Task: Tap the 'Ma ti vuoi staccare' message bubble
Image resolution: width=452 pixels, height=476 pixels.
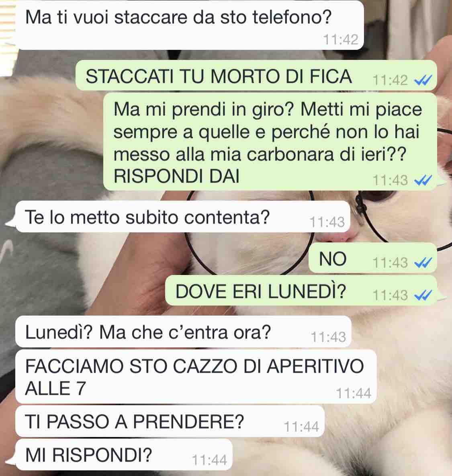Action: (x=190, y=25)
